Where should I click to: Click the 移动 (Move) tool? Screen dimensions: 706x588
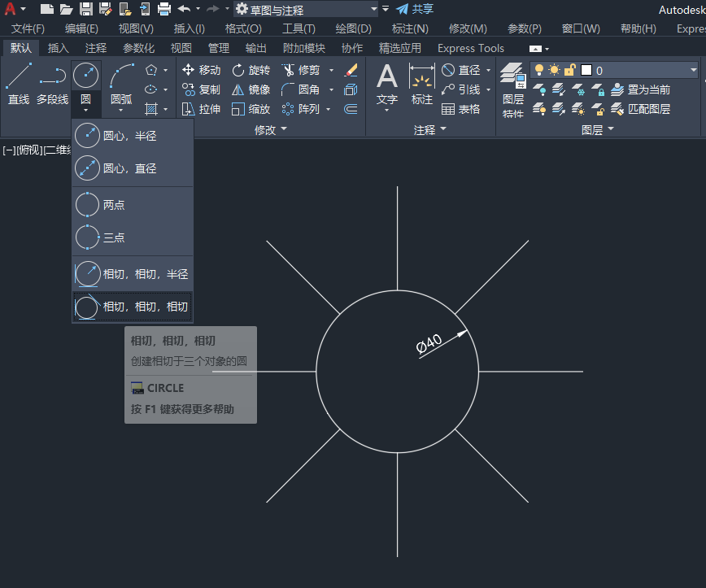[x=201, y=70]
